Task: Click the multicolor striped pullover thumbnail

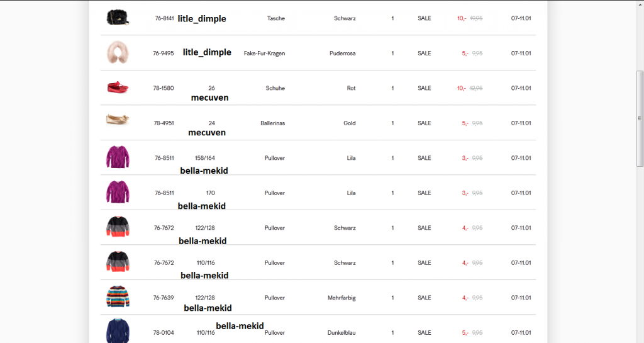Action: (x=118, y=296)
